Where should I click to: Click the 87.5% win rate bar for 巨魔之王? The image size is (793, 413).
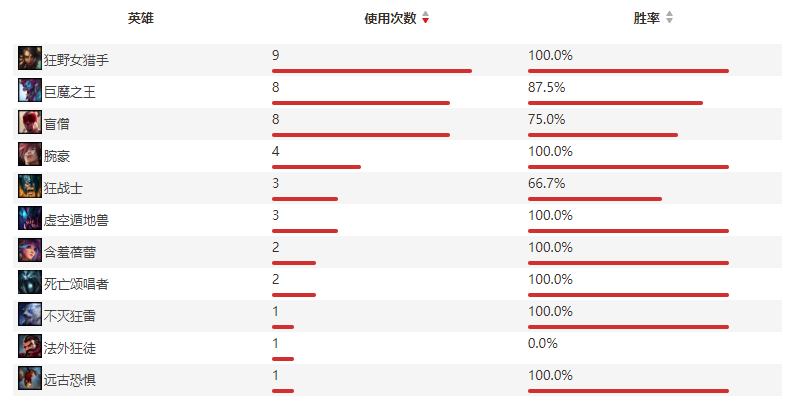coord(615,103)
